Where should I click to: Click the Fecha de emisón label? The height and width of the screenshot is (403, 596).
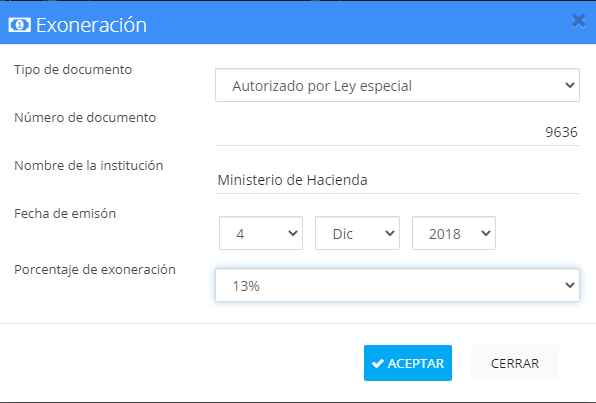coord(65,213)
